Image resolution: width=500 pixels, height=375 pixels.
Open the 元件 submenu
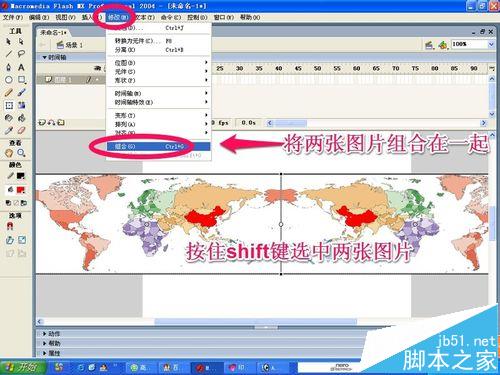pyautogui.click(x=159, y=71)
